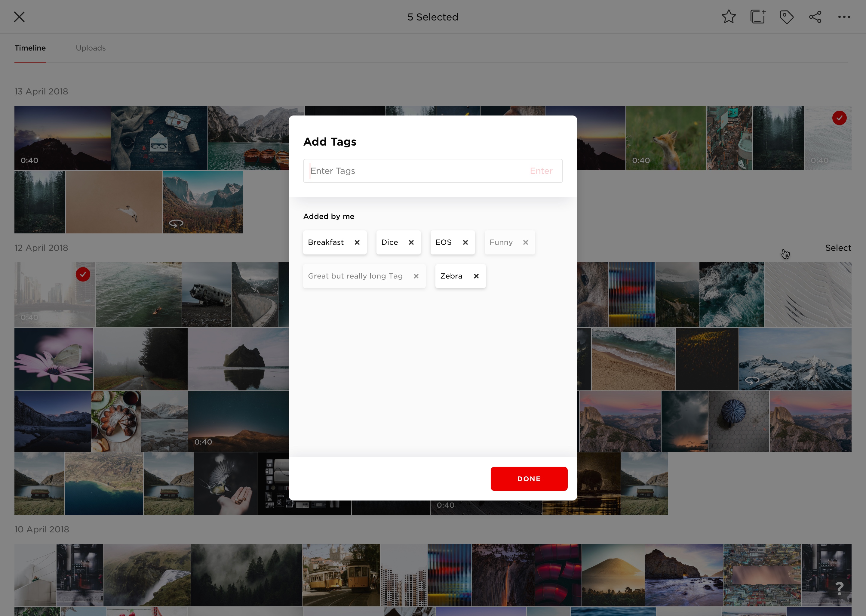Open the lake with red boats photo
This screenshot has height=616, width=866.
click(248, 138)
